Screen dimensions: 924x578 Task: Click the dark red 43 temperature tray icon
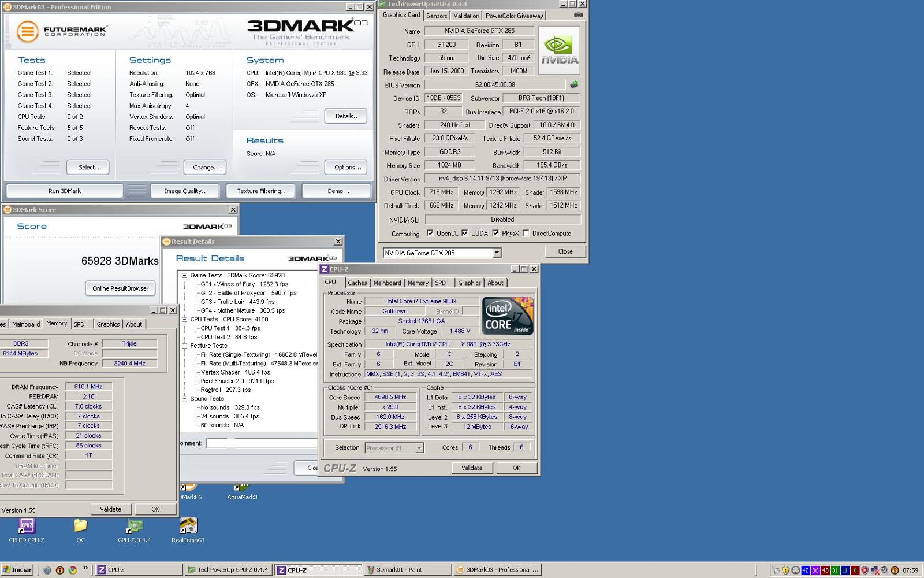(x=825, y=570)
